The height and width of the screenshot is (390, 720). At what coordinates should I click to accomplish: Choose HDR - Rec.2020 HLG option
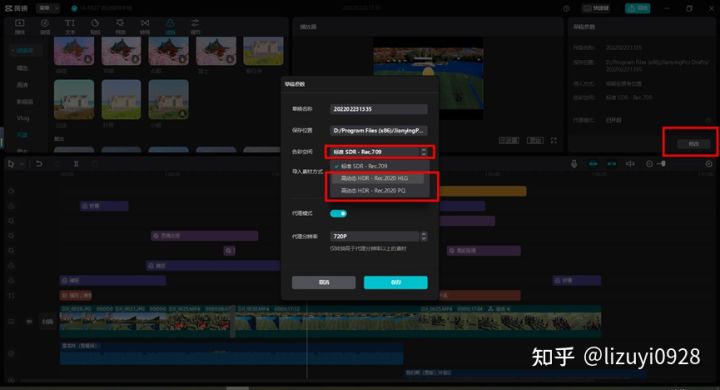(379, 178)
